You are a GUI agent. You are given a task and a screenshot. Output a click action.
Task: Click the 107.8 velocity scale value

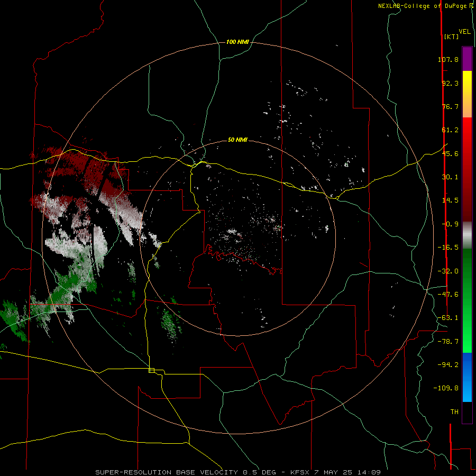448,59
